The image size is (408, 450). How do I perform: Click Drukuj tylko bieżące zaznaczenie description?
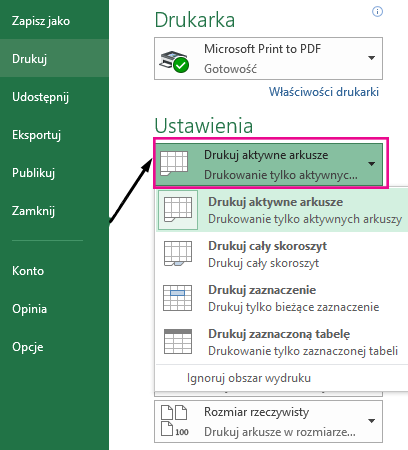[x=294, y=307]
